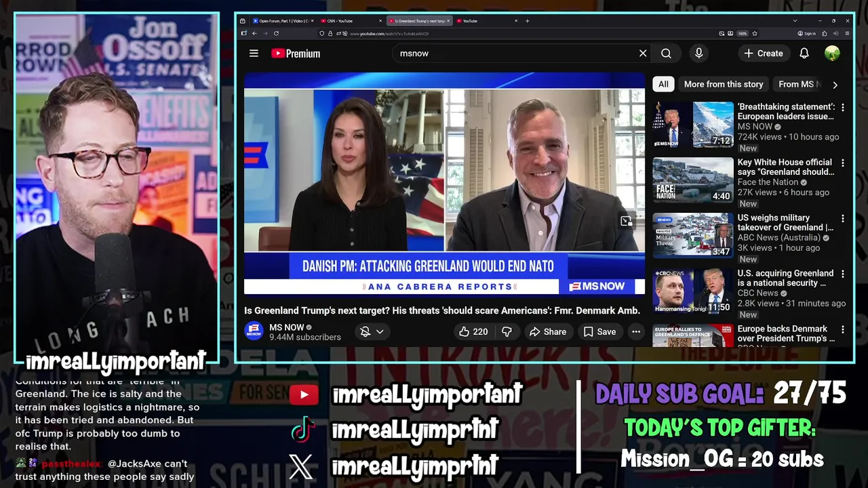Open options for Key White House official video

(843, 163)
